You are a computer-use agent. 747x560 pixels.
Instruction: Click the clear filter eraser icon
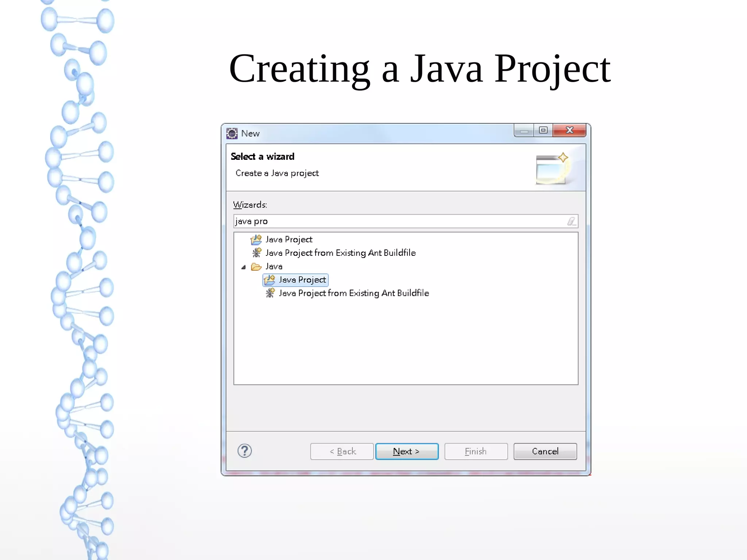571,221
